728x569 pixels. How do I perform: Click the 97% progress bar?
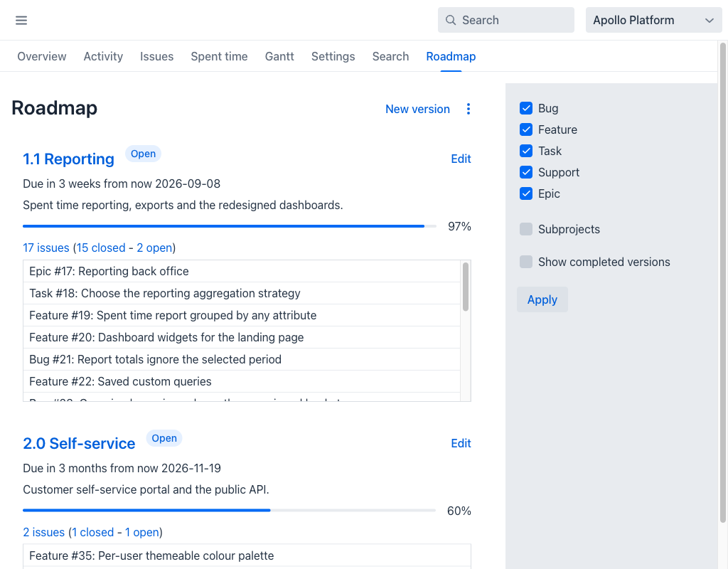coord(230,226)
